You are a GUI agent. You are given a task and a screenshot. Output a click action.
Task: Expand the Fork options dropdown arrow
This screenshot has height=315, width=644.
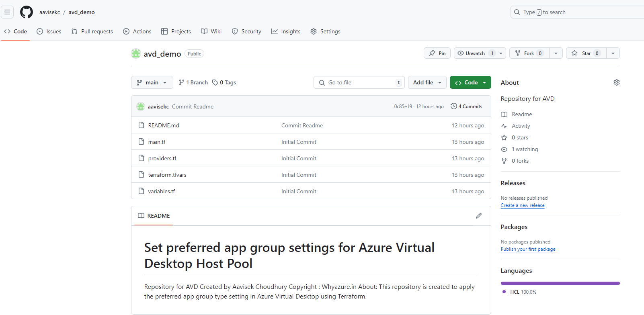click(556, 53)
